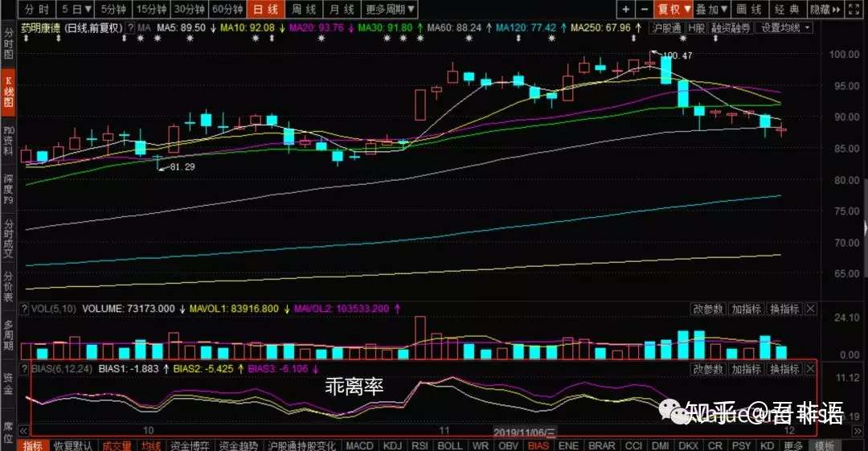Open 多周期 in the left sidebar
This screenshot has width=868, height=451.
[x=8, y=336]
